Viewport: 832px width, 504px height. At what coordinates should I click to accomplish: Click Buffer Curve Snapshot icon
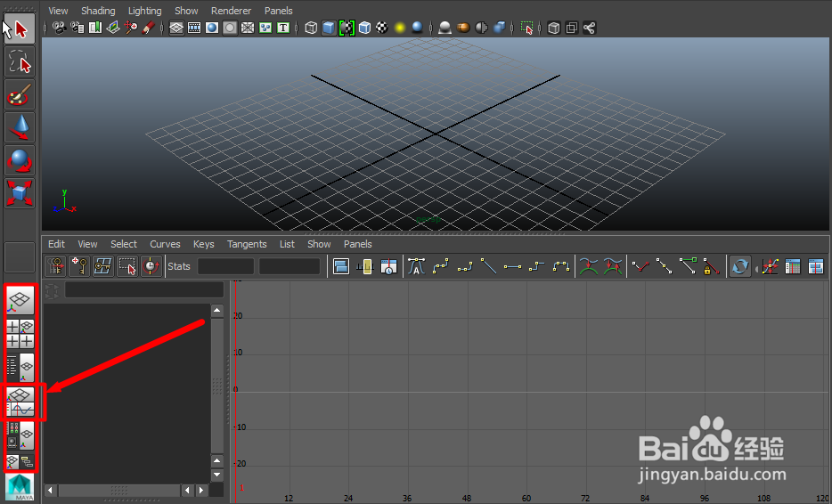coord(589,265)
